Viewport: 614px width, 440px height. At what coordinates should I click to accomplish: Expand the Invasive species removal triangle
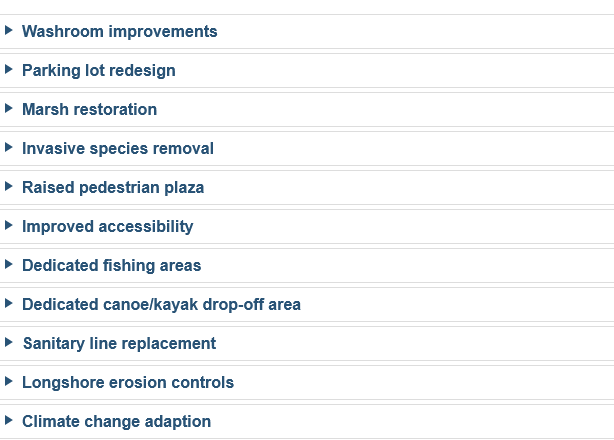point(9,148)
